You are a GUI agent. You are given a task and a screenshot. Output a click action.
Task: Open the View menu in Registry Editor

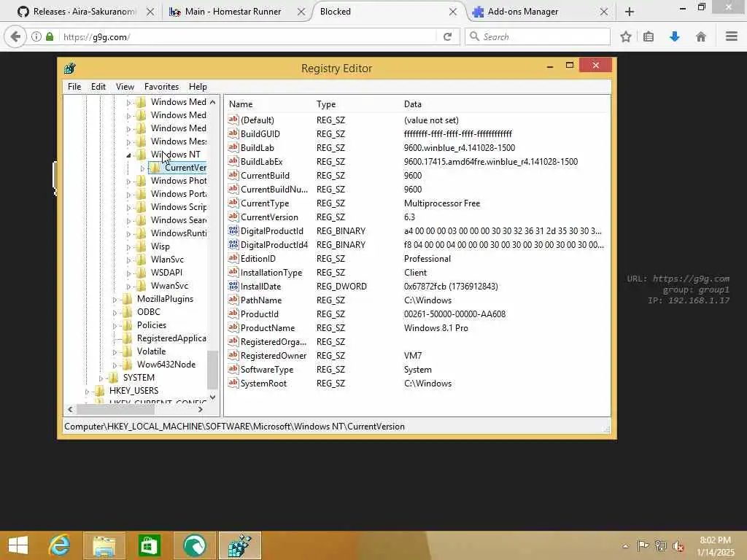point(125,87)
